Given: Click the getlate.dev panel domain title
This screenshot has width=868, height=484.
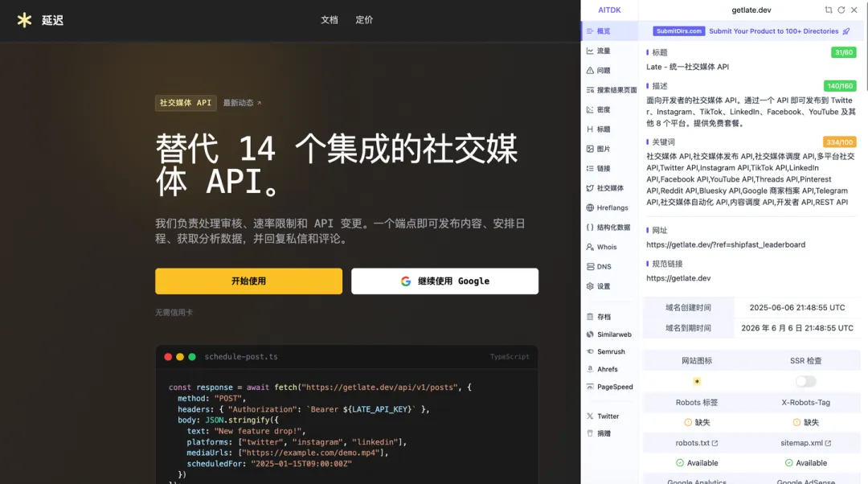Looking at the screenshot, I should 751,10.
